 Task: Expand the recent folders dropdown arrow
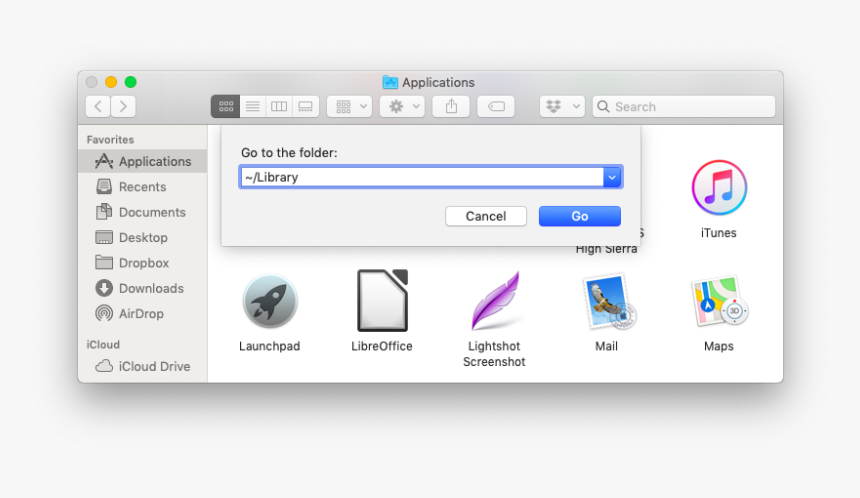612,177
